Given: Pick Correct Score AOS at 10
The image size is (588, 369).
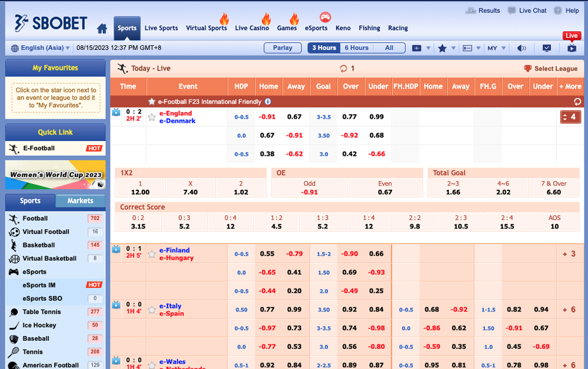Looking at the screenshot, I should click(x=554, y=222).
